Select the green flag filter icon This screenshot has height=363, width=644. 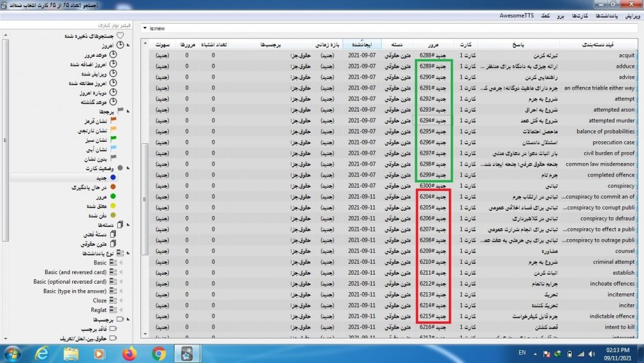pyautogui.click(x=113, y=140)
